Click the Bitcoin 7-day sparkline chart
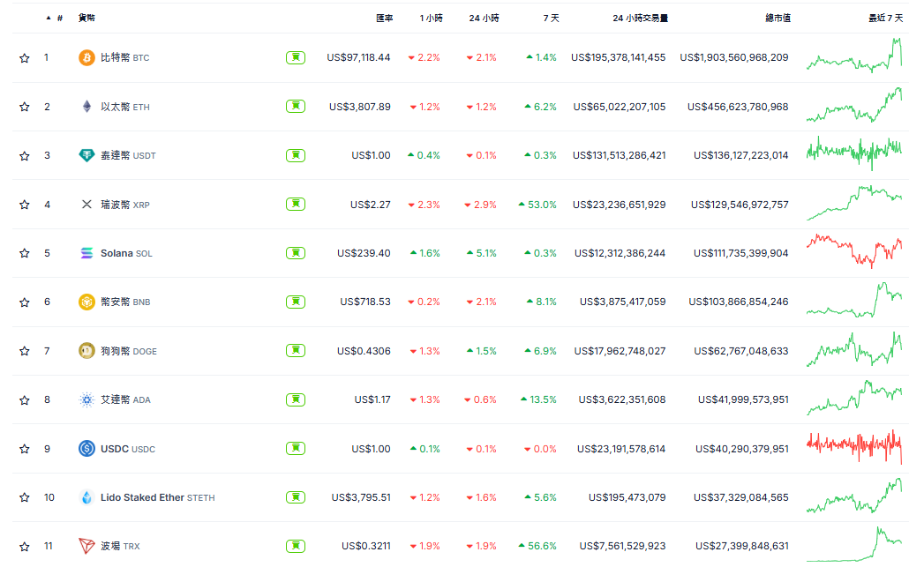The height and width of the screenshot is (567, 924). click(x=853, y=57)
